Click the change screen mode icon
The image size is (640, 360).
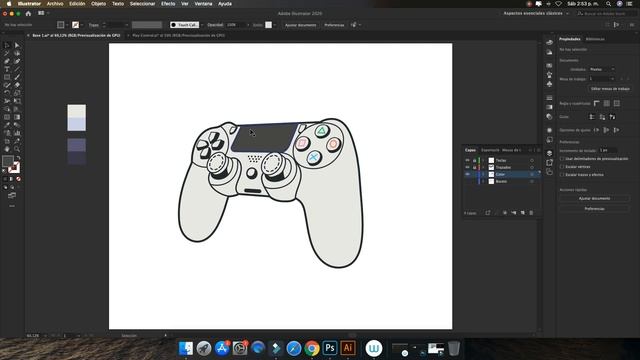click(x=12, y=196)
